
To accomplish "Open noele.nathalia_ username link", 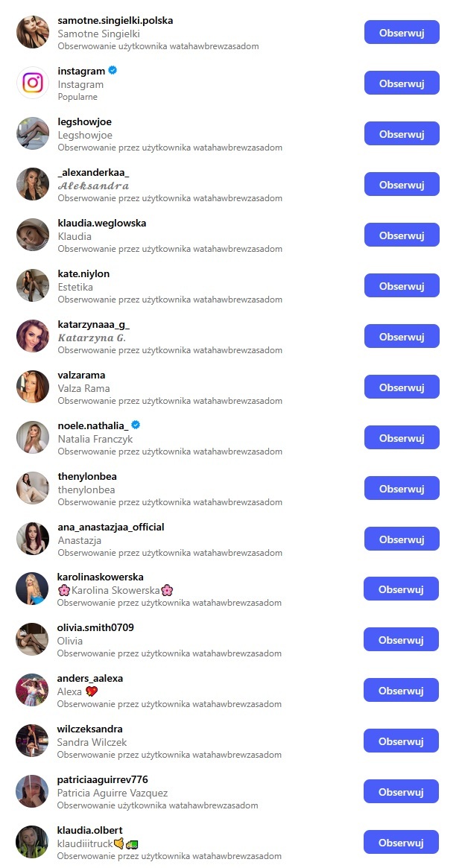I will point(93,425).
